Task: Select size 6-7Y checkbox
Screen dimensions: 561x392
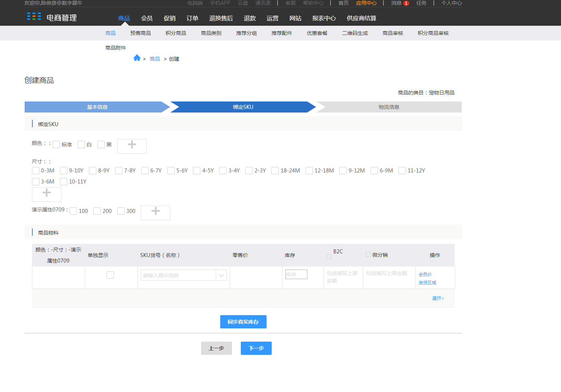Action: [145, 171]
